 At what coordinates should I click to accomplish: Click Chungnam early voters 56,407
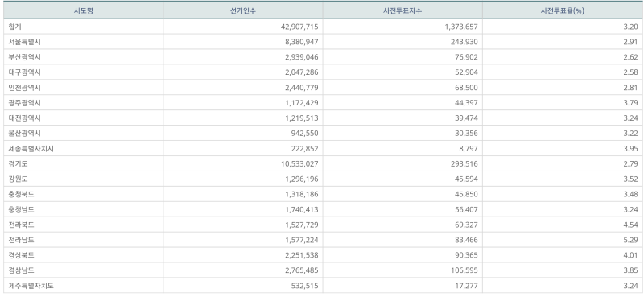tap(466, 209)
